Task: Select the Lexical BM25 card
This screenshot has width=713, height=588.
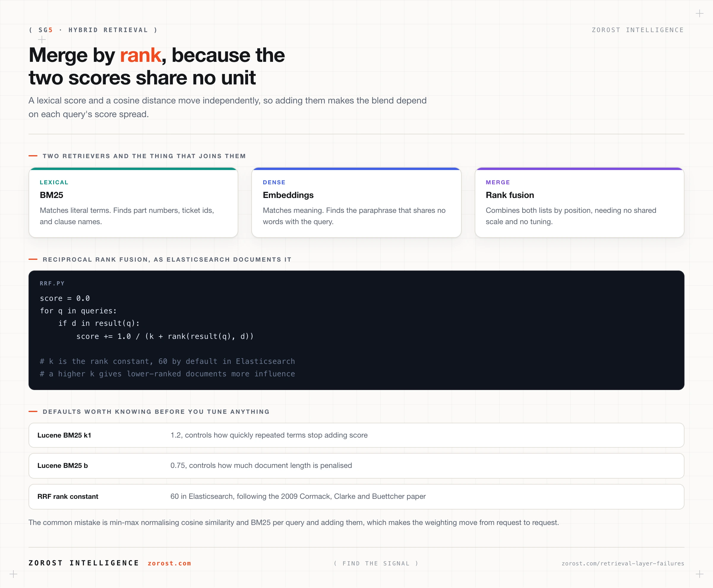Action: click(x=133, y=202)
